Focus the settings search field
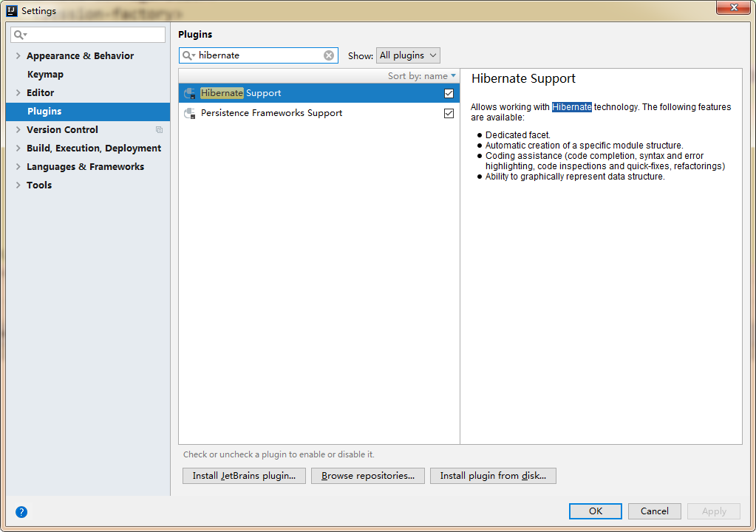756x532 pixels. tap(88, 35)
